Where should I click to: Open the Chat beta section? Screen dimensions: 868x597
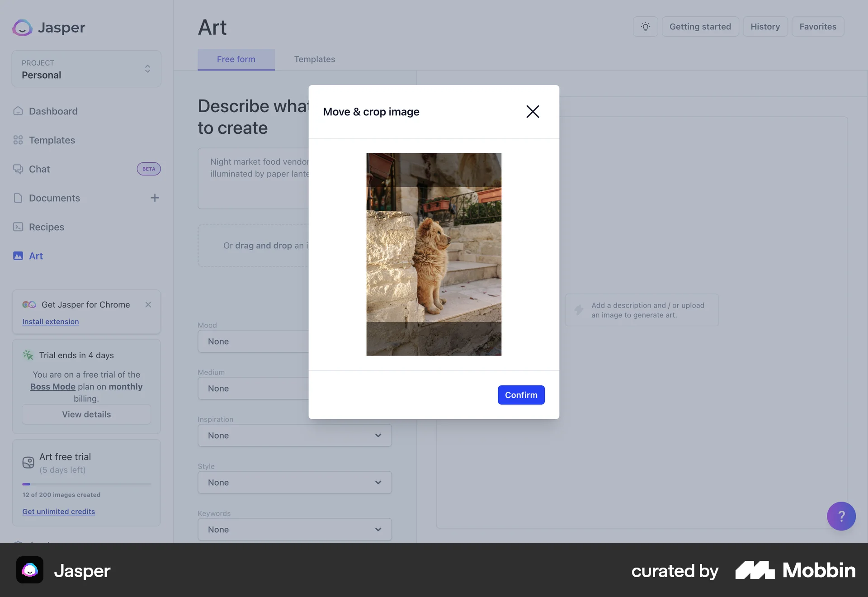point(39,169)
